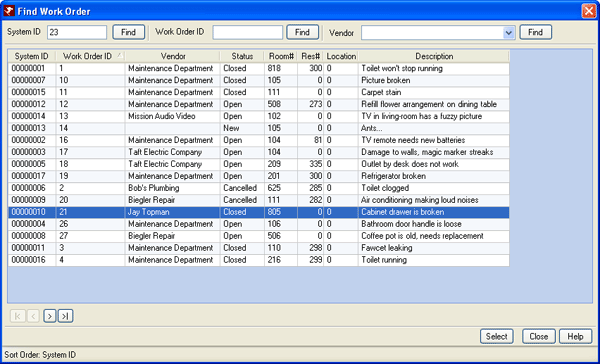Sort by Res# column header
This screenshot has width=600, height=364.
click(x=310, y=56)
